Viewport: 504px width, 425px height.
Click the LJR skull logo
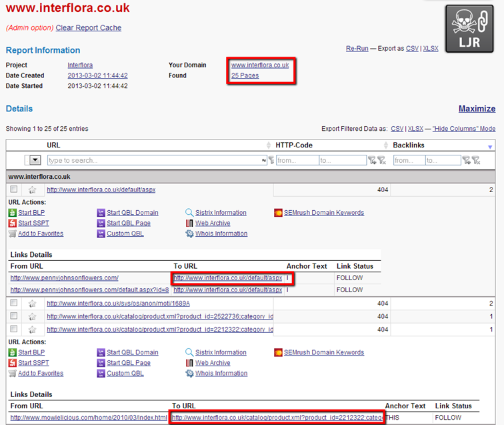click(469, 29)
